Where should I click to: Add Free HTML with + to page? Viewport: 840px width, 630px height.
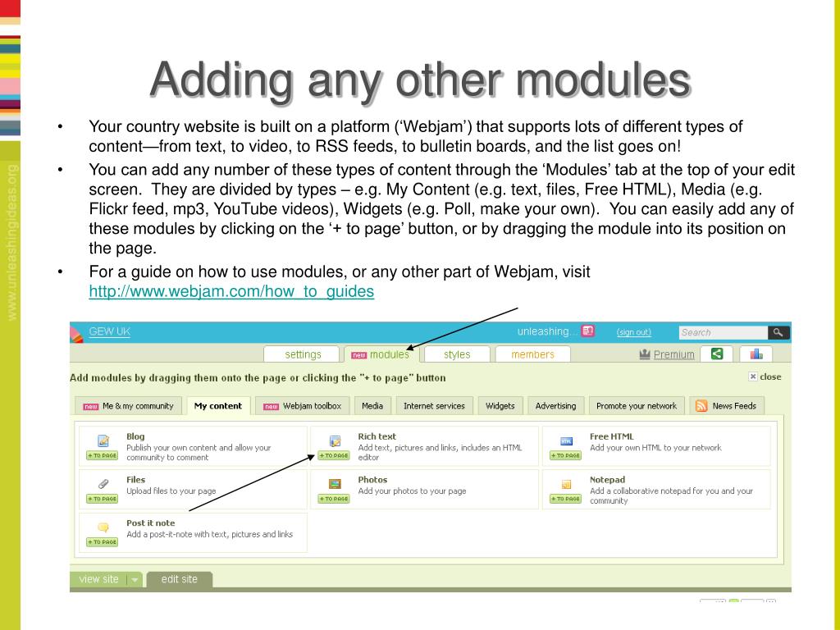click(566, 455)
